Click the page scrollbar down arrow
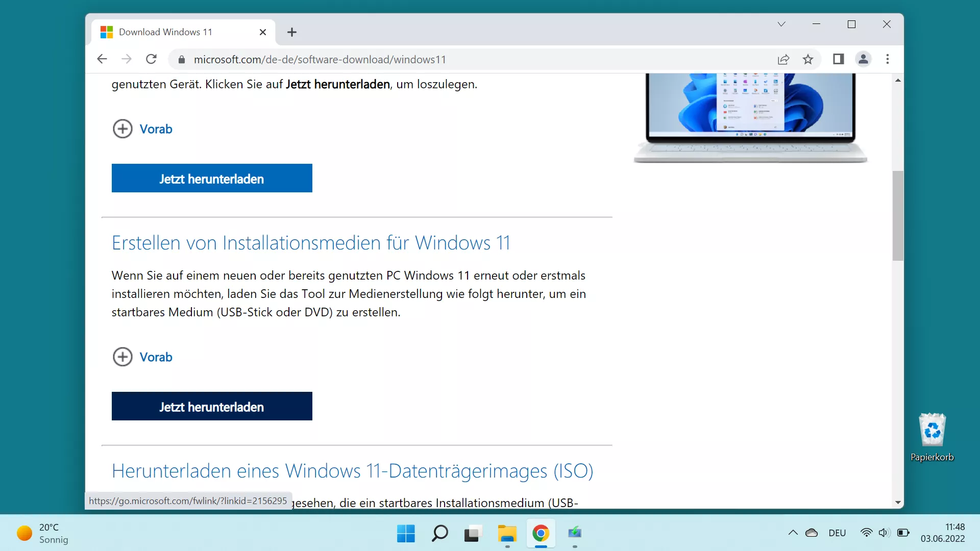 898,503
